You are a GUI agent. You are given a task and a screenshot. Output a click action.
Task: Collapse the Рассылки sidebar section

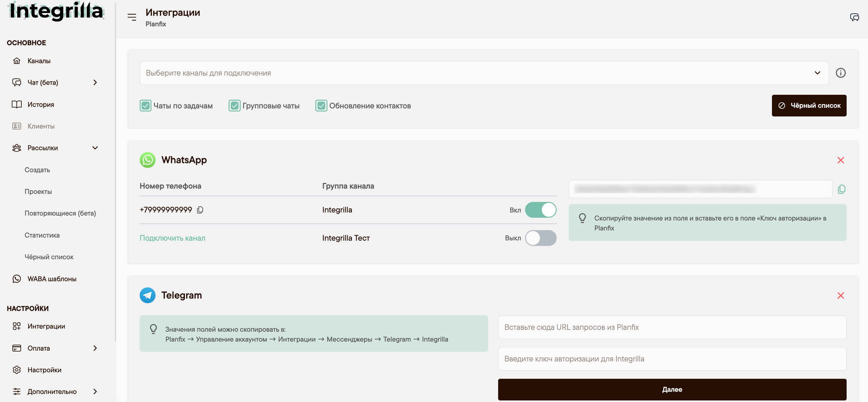[x=95, y=148]
